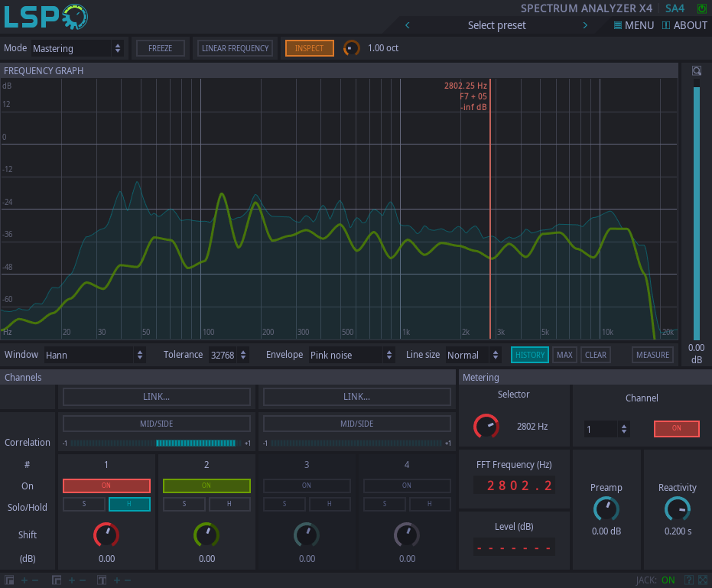Viewport: 712px width, 588px height.
Task: Click the Preamp knob
Action: coord(606,508)
